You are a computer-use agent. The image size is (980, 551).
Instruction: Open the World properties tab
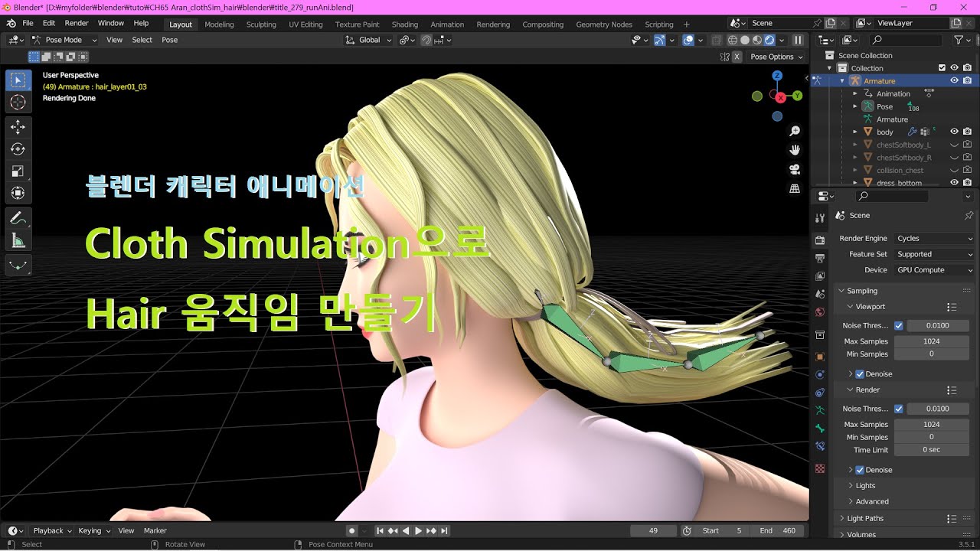click(820, 312)
